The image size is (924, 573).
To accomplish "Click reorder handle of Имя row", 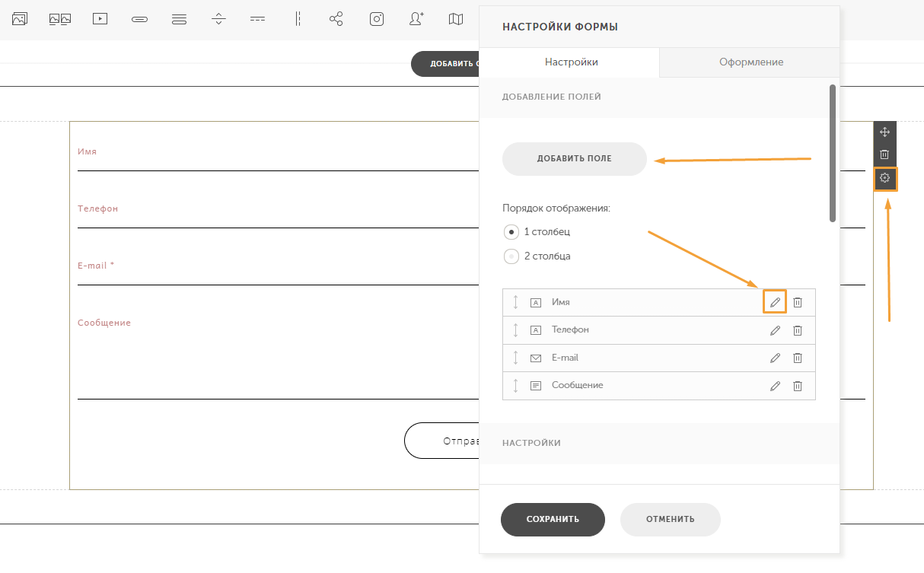I will tap(515, 302).
